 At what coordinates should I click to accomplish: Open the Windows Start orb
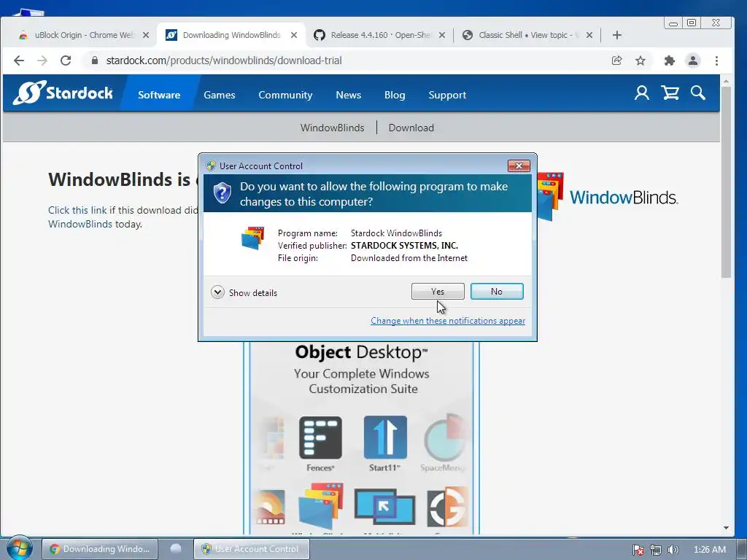20,548
